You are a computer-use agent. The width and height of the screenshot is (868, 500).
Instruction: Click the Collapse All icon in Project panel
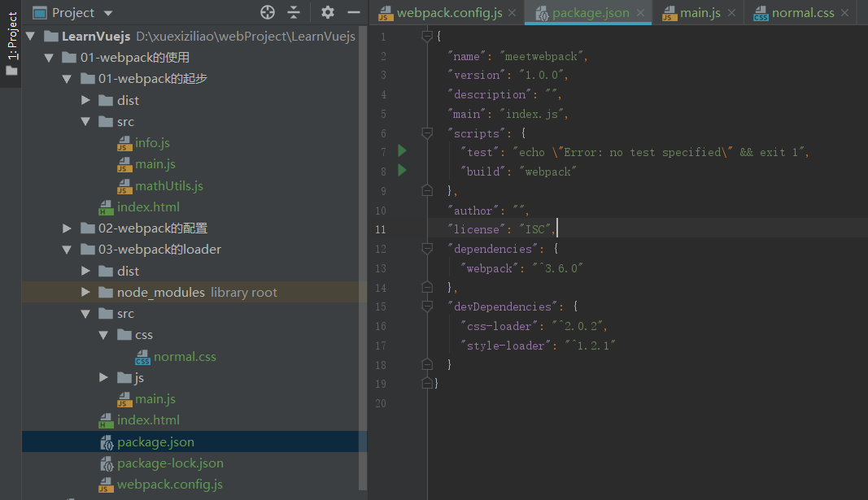click(294, 12)
